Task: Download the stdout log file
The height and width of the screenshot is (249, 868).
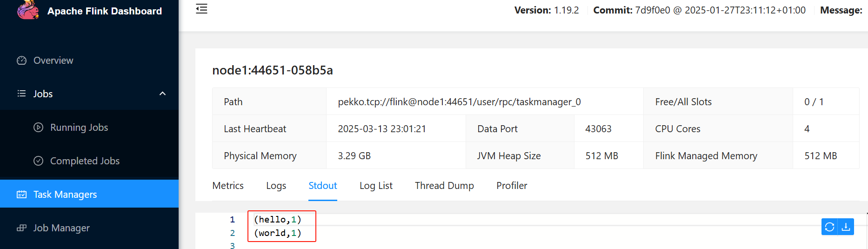Action: point(846,227)
